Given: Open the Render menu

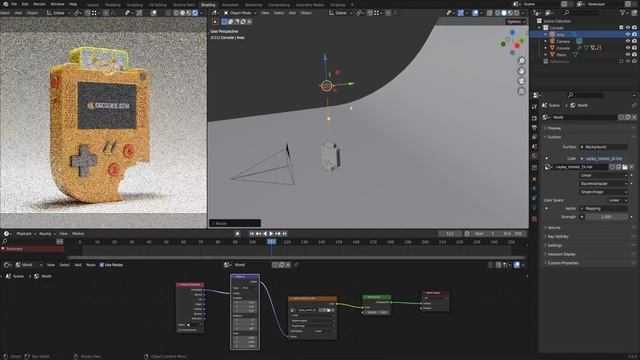Looking at the screenshot, I should 39,4.
